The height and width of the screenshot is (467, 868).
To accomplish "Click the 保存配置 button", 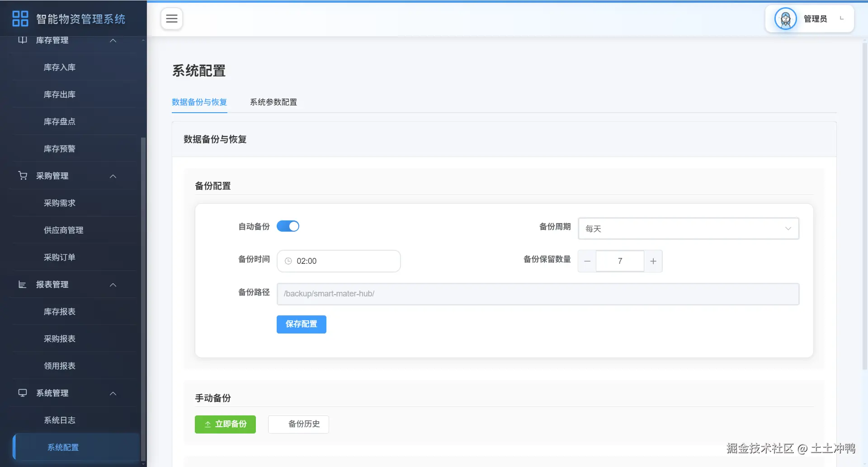I will coord(302,324).
